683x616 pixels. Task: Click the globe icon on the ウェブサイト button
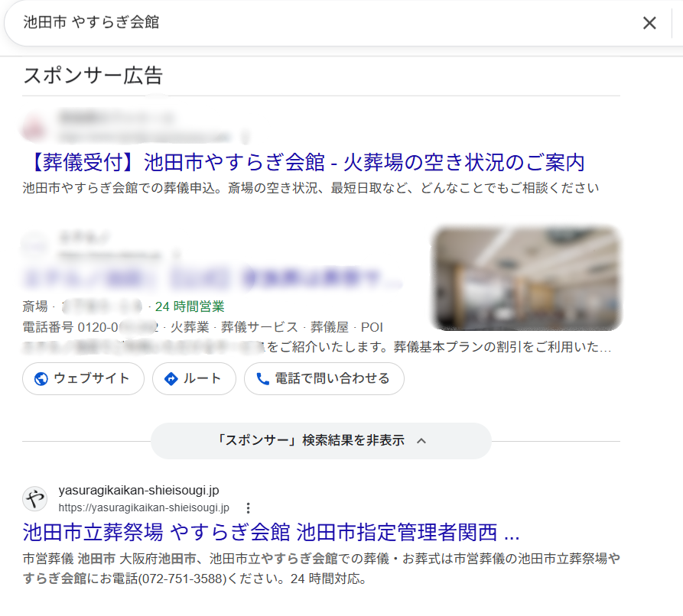(41, 378)
